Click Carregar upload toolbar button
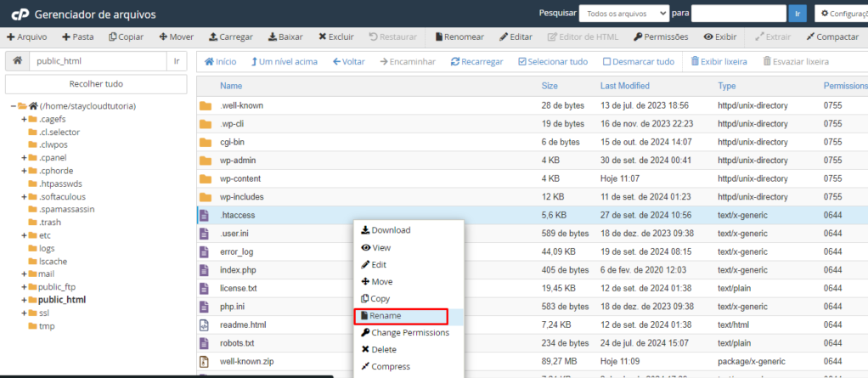Screen dimensions: 868x378 (x=230, y=37)
